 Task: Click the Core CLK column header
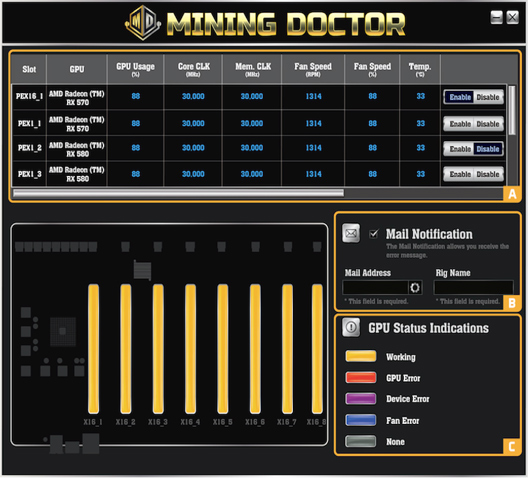[x=193, y=69]
